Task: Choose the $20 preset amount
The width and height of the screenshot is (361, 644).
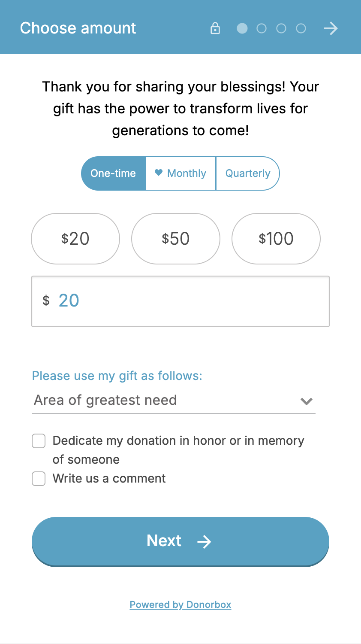Action: 75,239
